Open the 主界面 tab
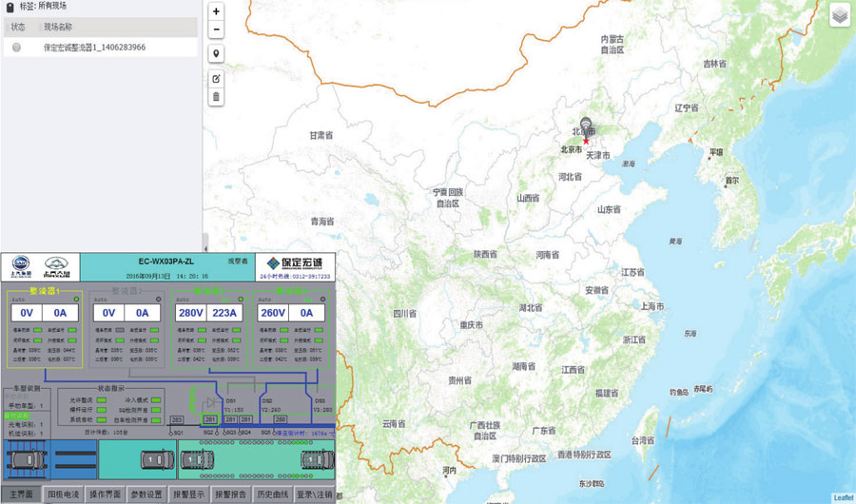856x504 pixels. 21,494
